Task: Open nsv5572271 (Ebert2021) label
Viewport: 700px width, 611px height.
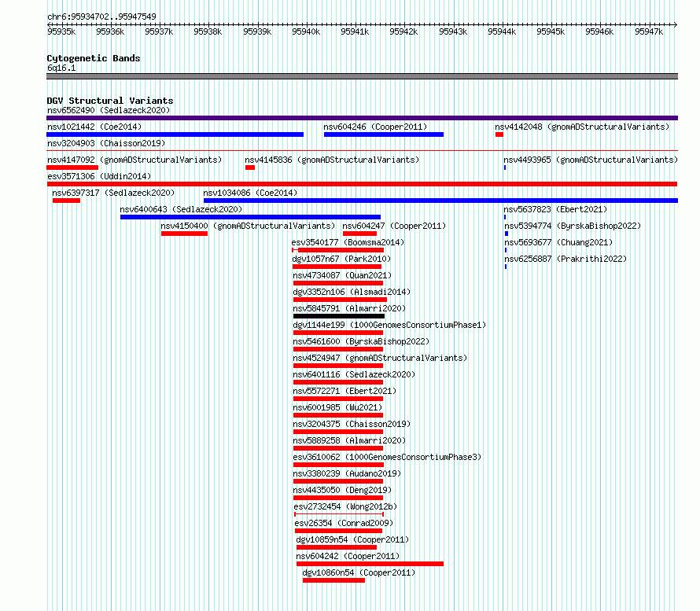Action: (344, 391)
